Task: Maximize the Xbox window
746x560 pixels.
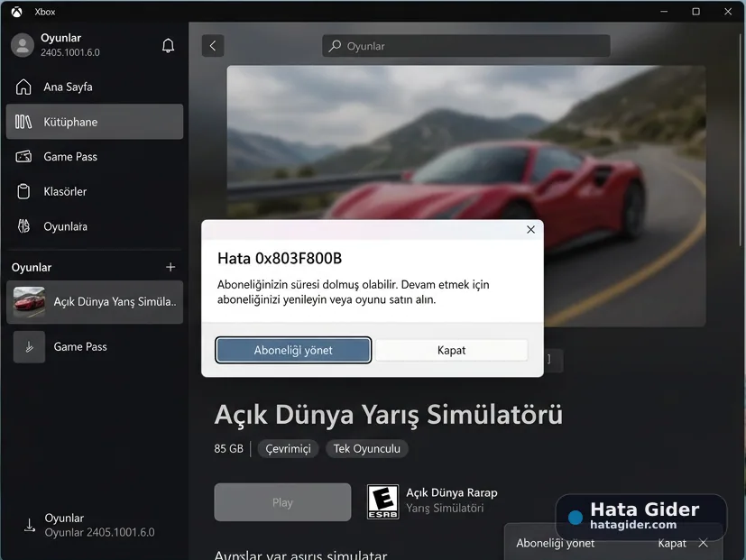Action: [x=695, y=12]
